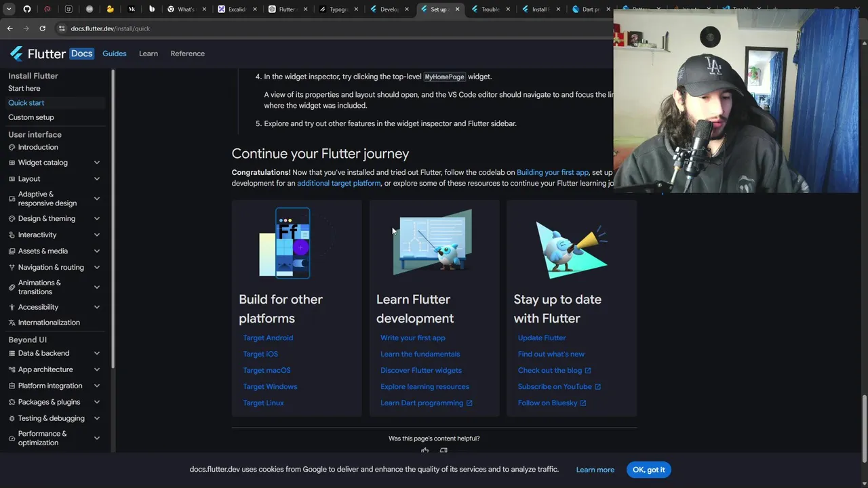Select Start here in the sidebar
The width and height of the screenshot is (868, 488).
coord(24,89)
